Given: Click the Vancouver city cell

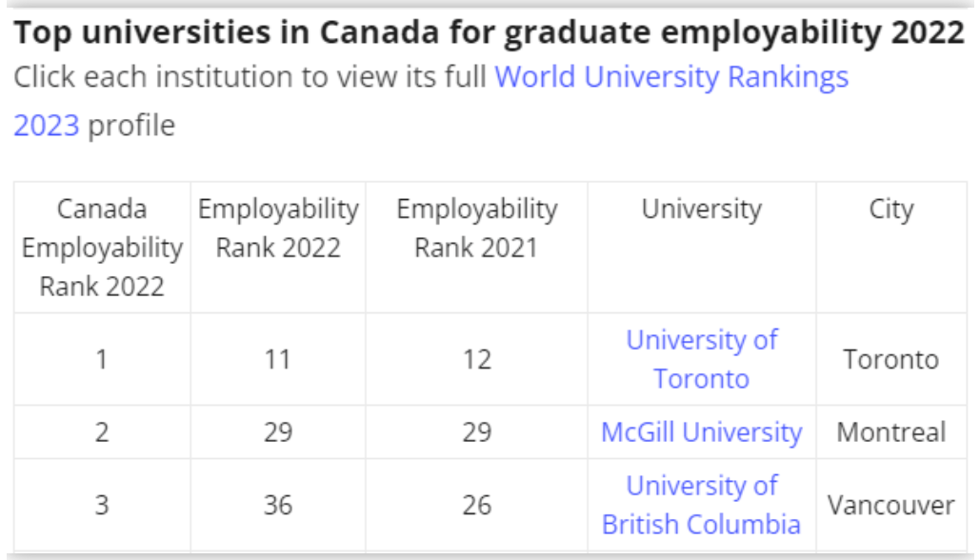Looking at the screenshot, I should (x=890, y=505).
